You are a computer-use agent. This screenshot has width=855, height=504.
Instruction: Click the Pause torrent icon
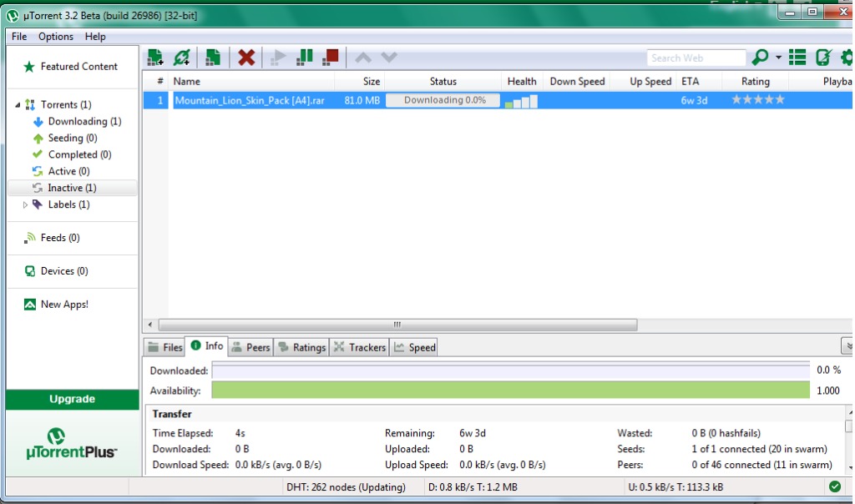tap(304, 58)
